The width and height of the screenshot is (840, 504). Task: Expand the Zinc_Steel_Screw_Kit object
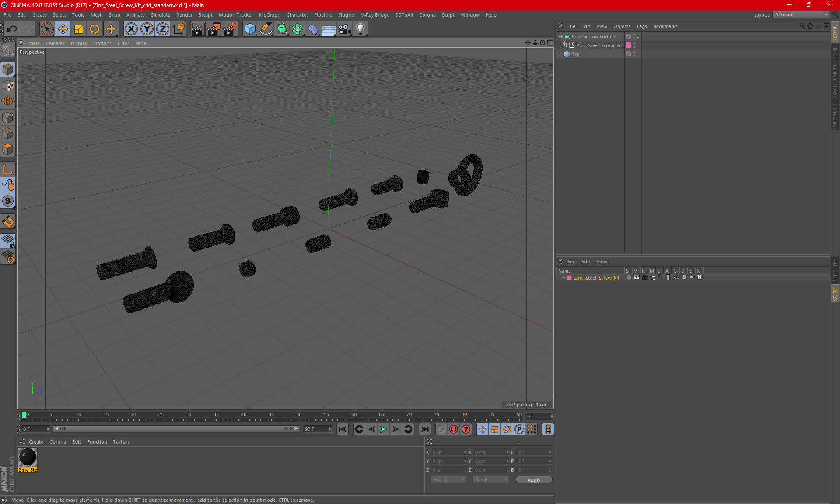pyautogui.click(x=564, y=45)
